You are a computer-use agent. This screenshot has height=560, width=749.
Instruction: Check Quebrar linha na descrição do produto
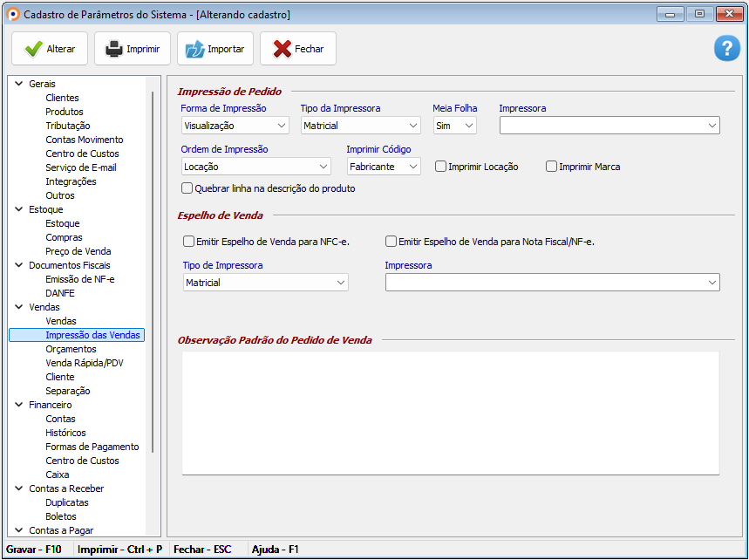(x=187, y=188)
